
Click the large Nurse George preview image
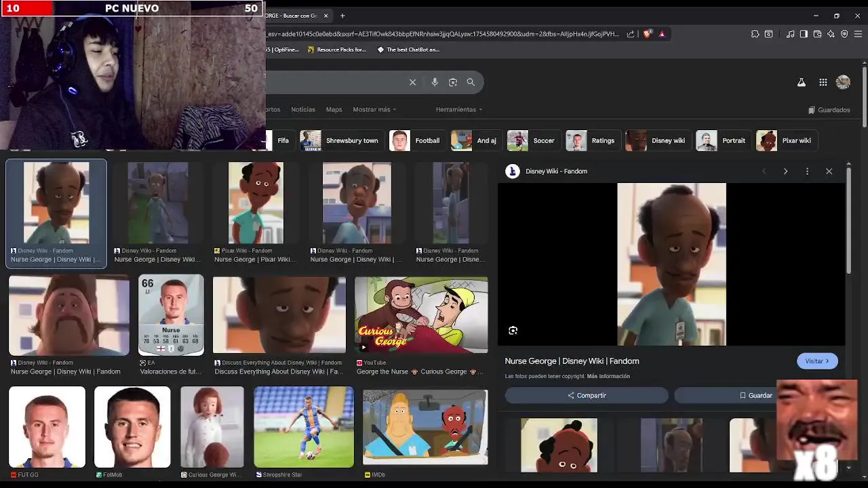tap(671, 264)
